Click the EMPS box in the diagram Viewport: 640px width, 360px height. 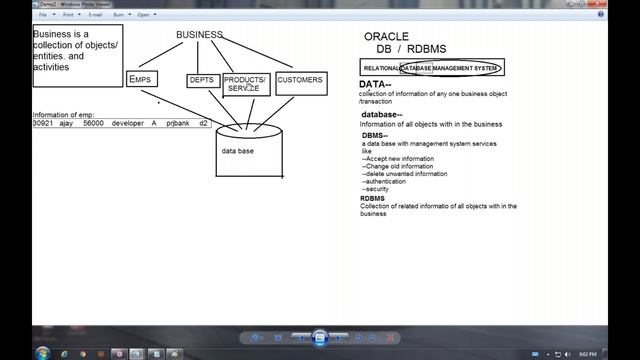click(142, 79)
